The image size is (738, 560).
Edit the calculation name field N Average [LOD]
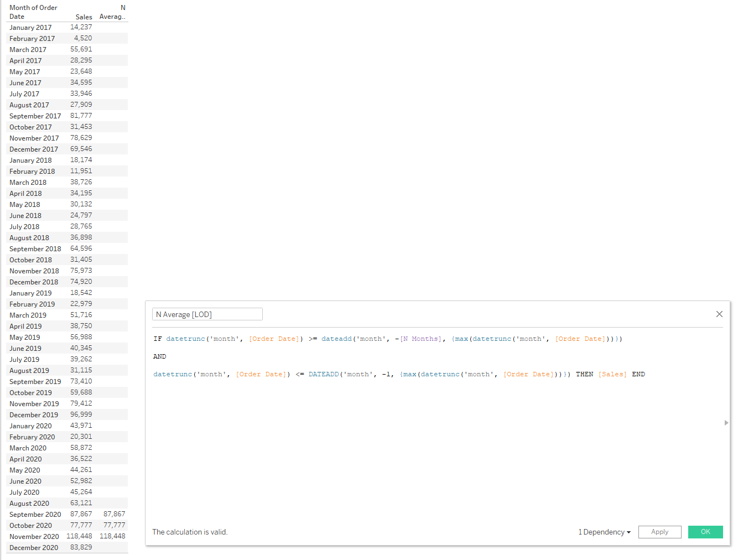point(207,314)
